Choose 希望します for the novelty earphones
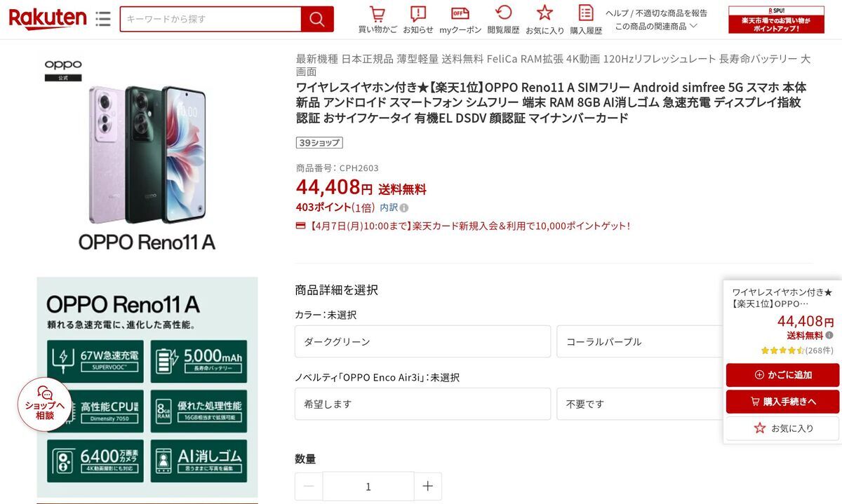Image resolution: width=842 pixels, height=504 pixels. (422, 404)
